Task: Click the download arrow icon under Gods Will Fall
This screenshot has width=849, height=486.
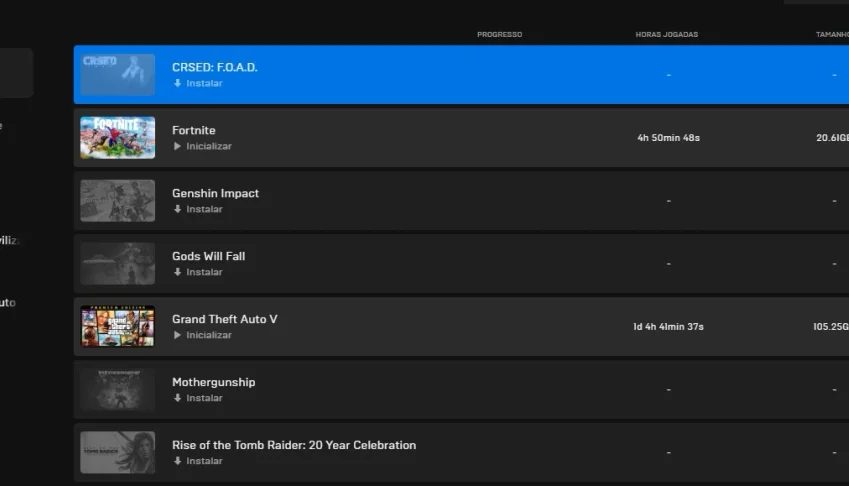Action: (x=177, y=272)
